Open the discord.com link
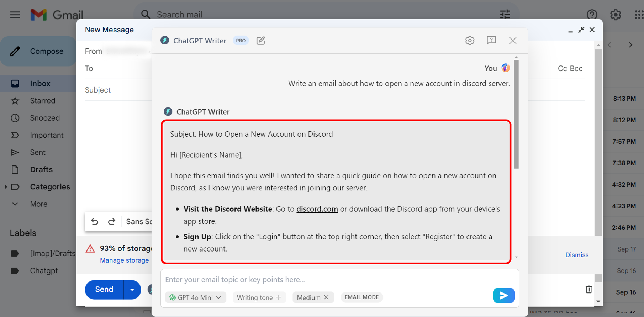 [x=317, y=209]
